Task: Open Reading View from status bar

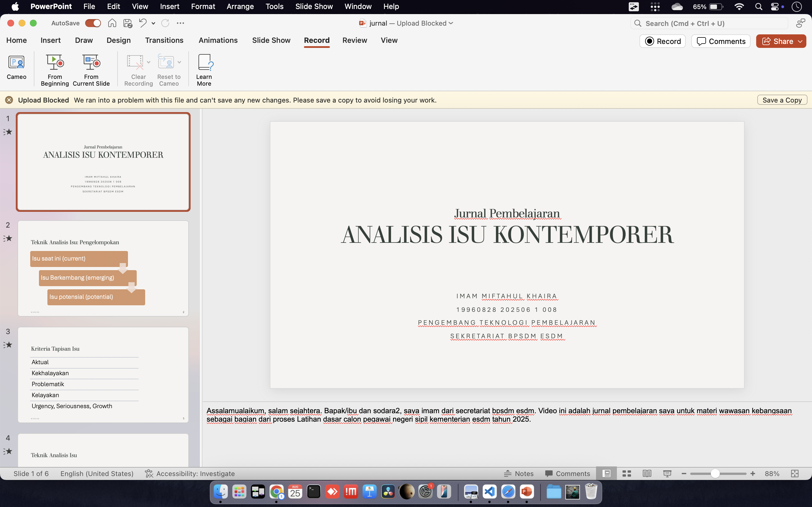Action: pos(647,473)
